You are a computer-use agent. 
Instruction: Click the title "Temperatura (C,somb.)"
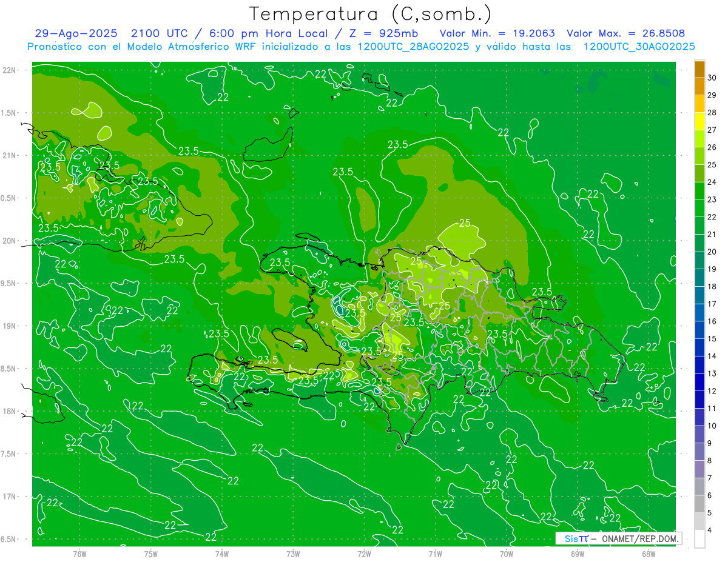371,14
